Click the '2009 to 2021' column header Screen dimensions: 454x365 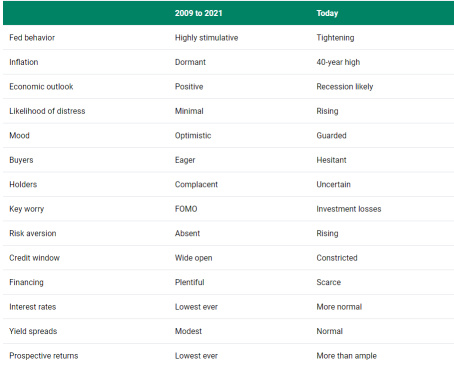tap(198, 13)
